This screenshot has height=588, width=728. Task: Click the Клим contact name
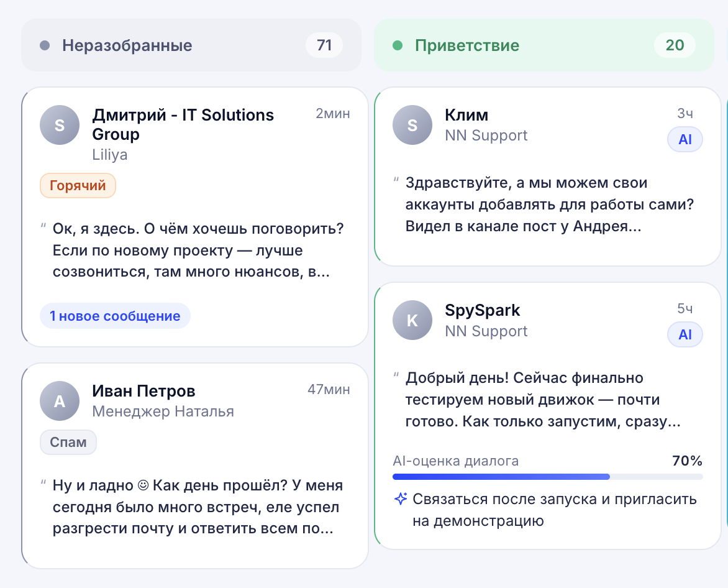466,115
